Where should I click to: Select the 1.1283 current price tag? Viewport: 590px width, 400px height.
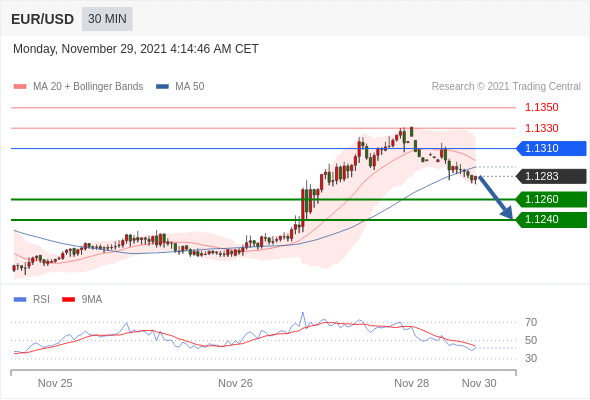[x=552, y=176]
